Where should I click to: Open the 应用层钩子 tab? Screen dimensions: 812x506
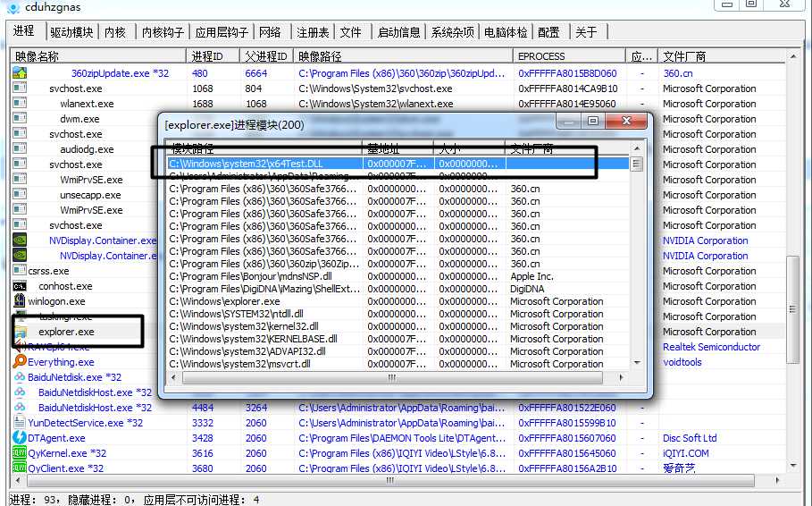222,32
